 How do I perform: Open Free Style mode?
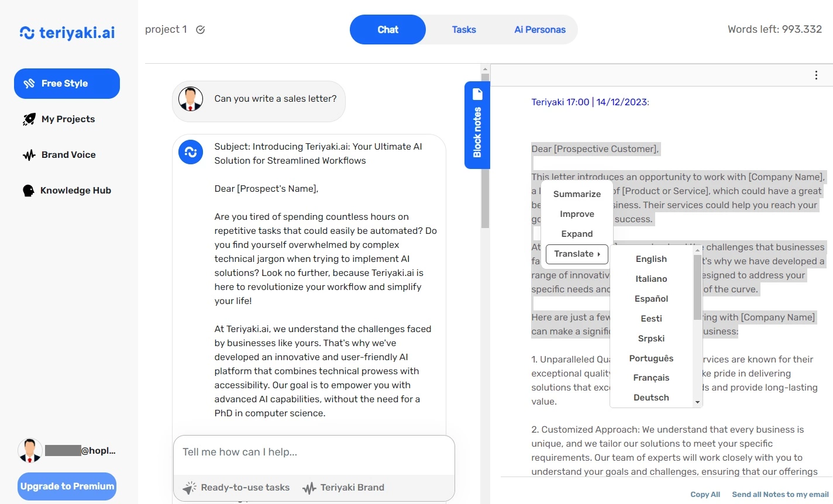coord(67,84)
